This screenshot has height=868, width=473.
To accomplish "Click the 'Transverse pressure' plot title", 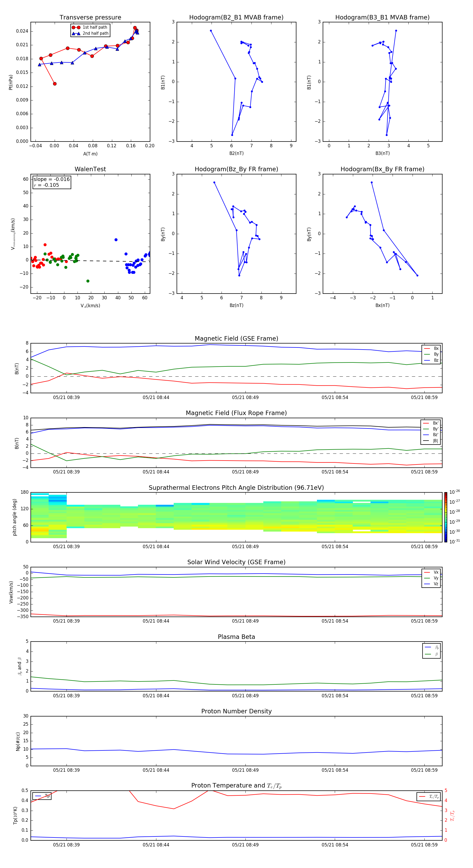I will (x=90, y=17).
